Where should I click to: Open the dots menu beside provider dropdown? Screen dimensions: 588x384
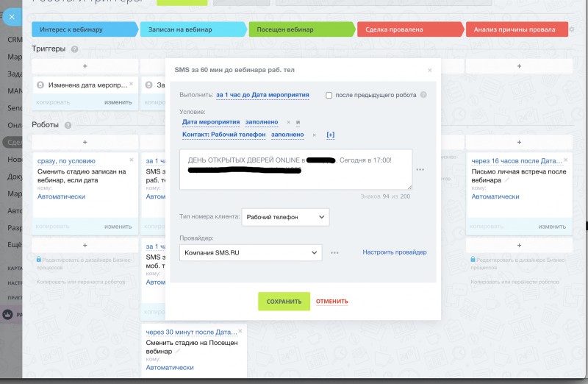[334, 252]
